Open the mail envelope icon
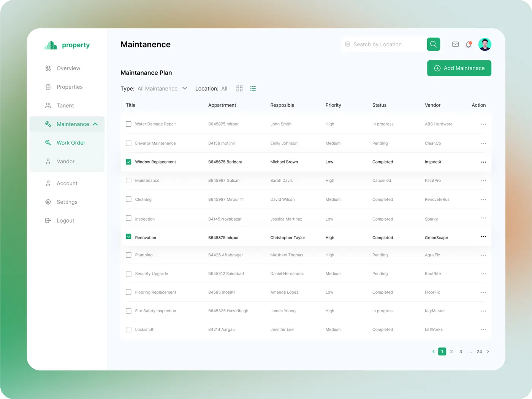This screenshot has height=399, width=532. [x=455, y=45]
